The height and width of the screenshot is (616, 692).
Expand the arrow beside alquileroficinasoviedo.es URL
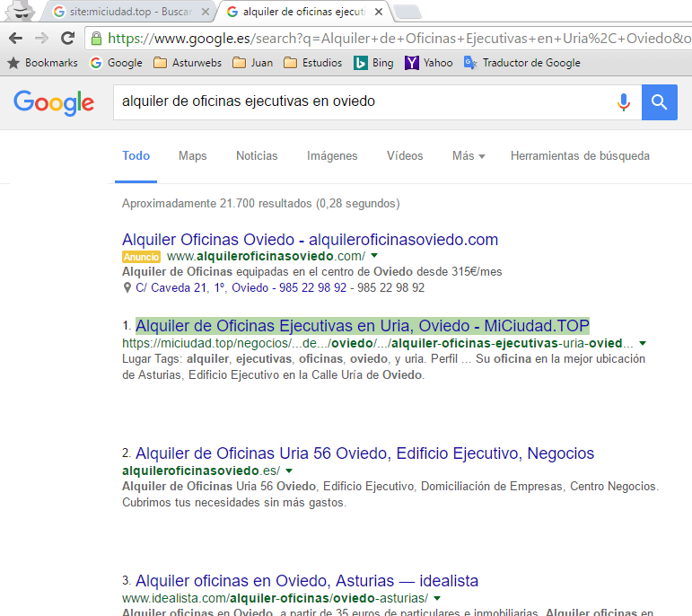(x=289, y=471)
